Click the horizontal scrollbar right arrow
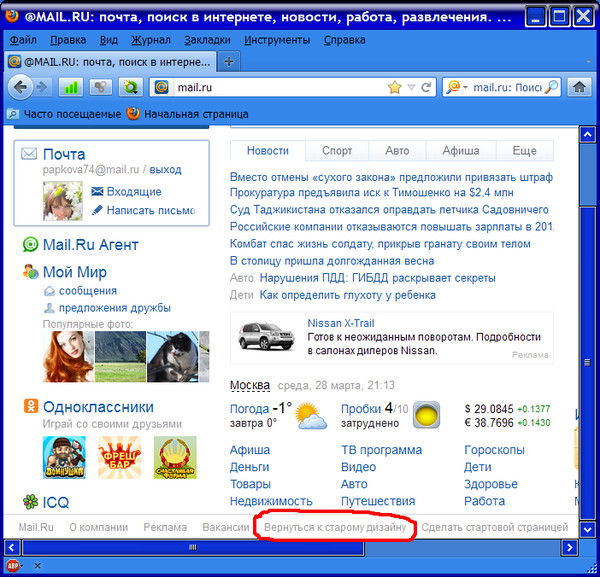Image resolution: width=600 pixels, height=577 pixels. coord(569,548)
